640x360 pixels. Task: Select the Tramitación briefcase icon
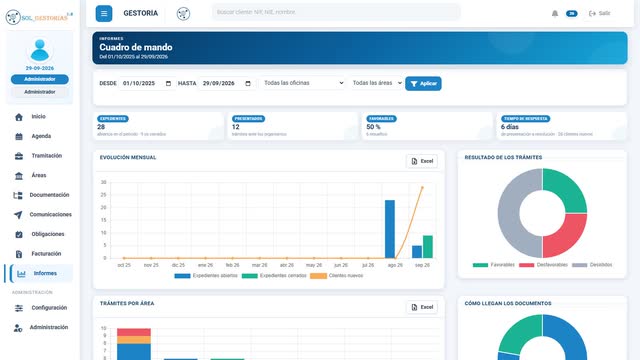pos(19,156)
